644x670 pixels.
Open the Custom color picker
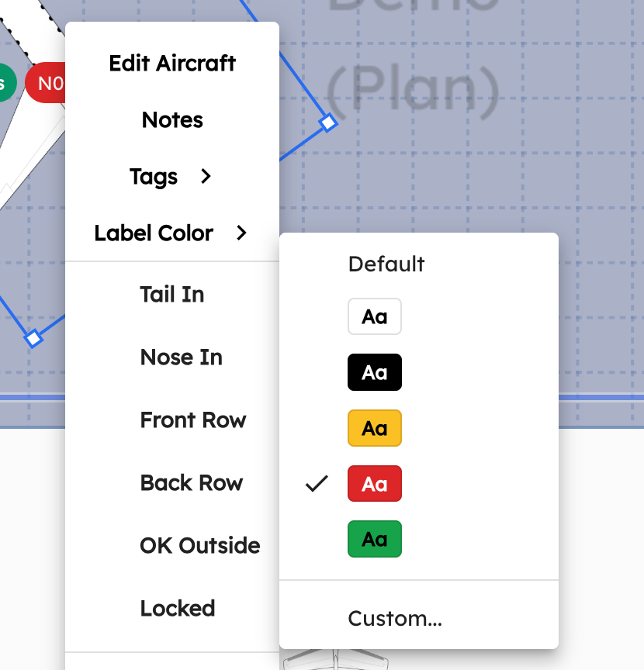pos(395,618)
